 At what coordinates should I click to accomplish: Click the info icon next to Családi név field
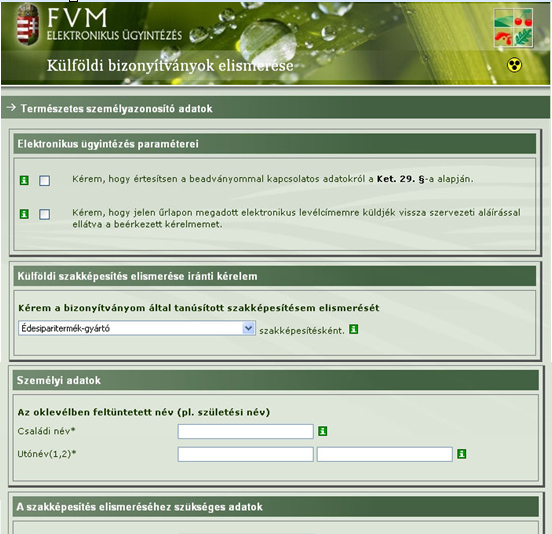click(x=323, y=431)
